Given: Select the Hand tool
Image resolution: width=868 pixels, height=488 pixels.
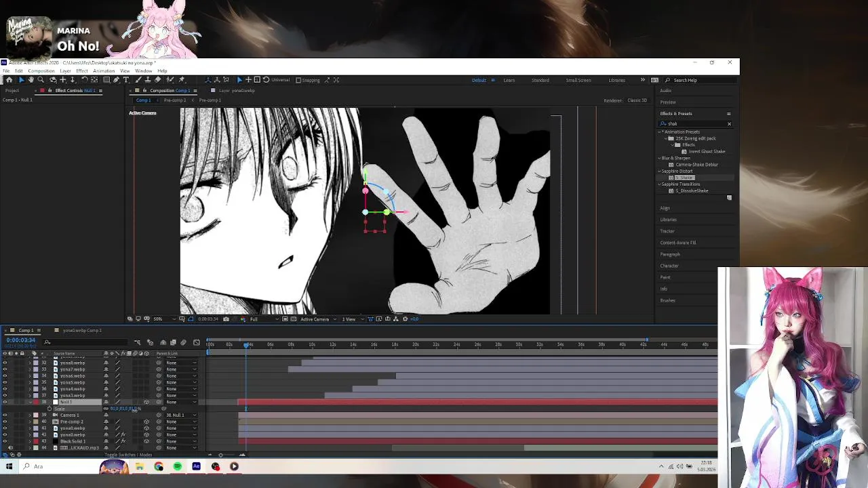Looking at the screenshot, I should (x=31, y=80).
